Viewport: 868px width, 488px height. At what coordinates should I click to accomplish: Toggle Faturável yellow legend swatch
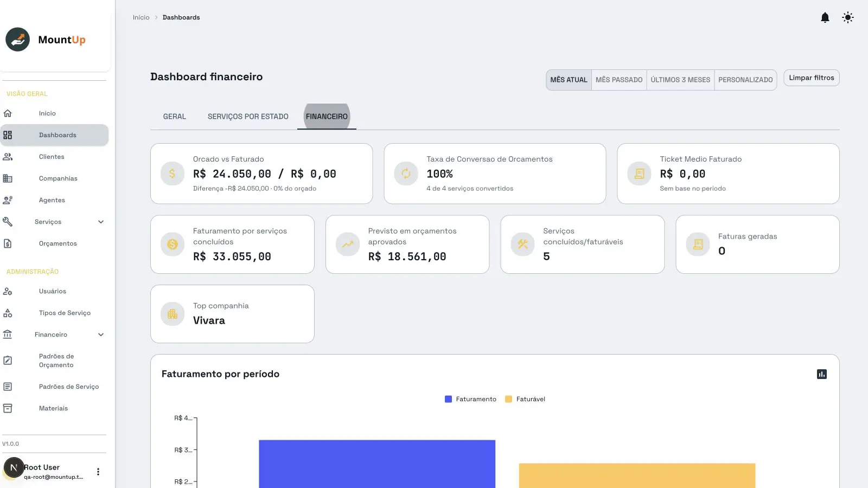(x=508, y=399)
